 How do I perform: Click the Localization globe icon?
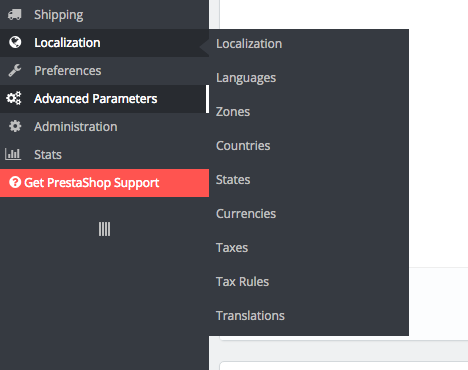pos(15,42)
